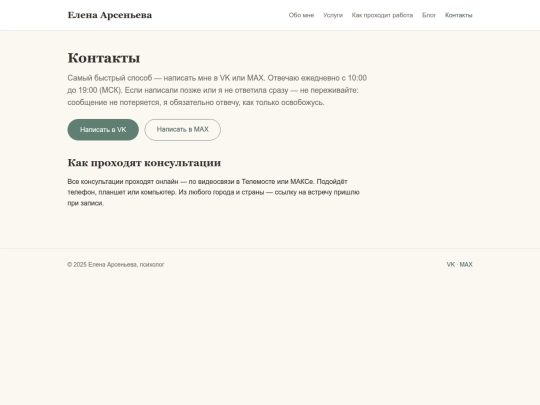Click the Контакты page heading
The height and width of the screenshot is (405, 540).
click(x=104, y=58)
